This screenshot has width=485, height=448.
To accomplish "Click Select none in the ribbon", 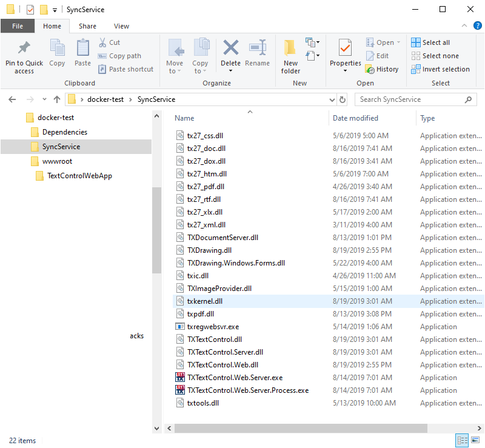I will click(435, 56).
